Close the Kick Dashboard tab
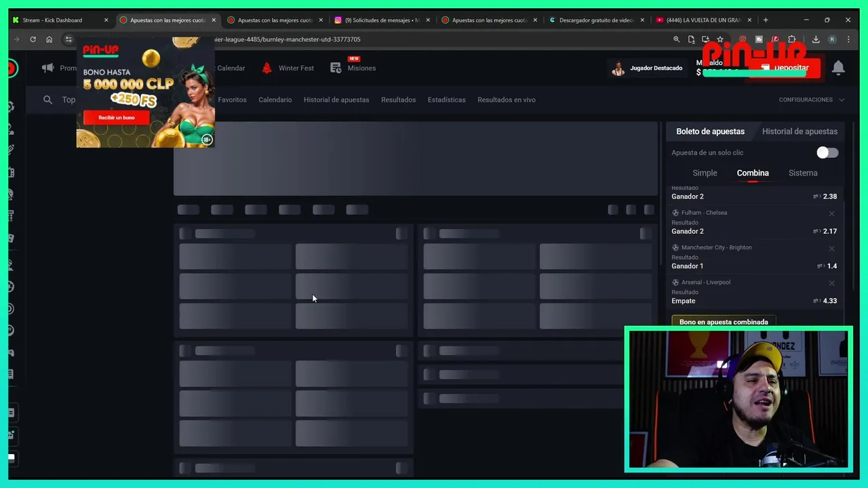Image resolution: width=868 pixels, height=488 pixels. [106, 20]
